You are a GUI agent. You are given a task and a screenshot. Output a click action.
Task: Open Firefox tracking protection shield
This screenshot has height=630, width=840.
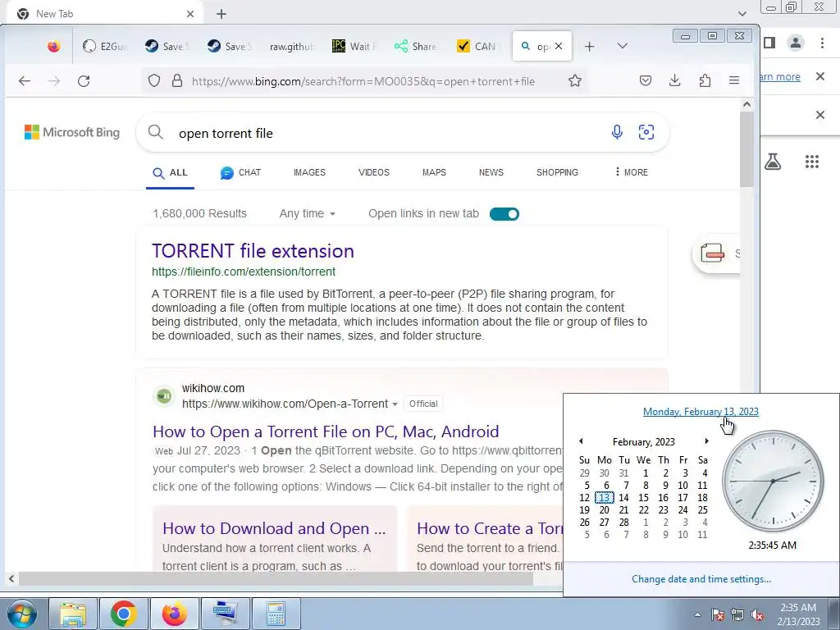(x=154, y=81)
